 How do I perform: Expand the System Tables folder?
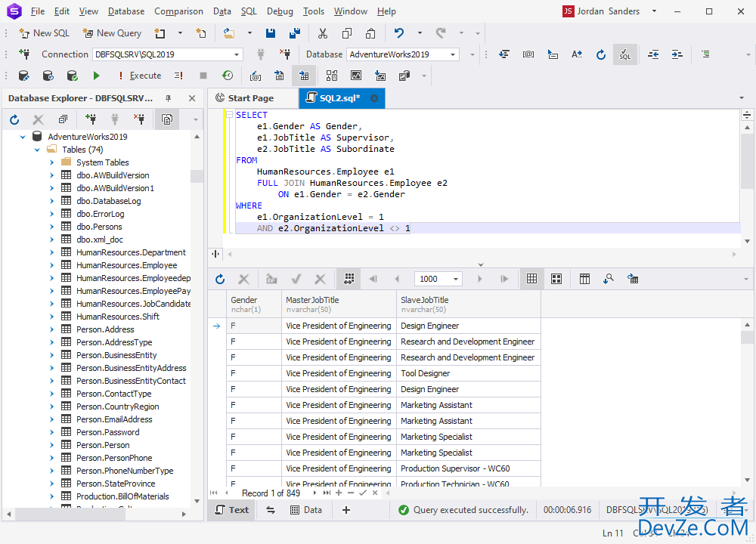pos(51,162)
